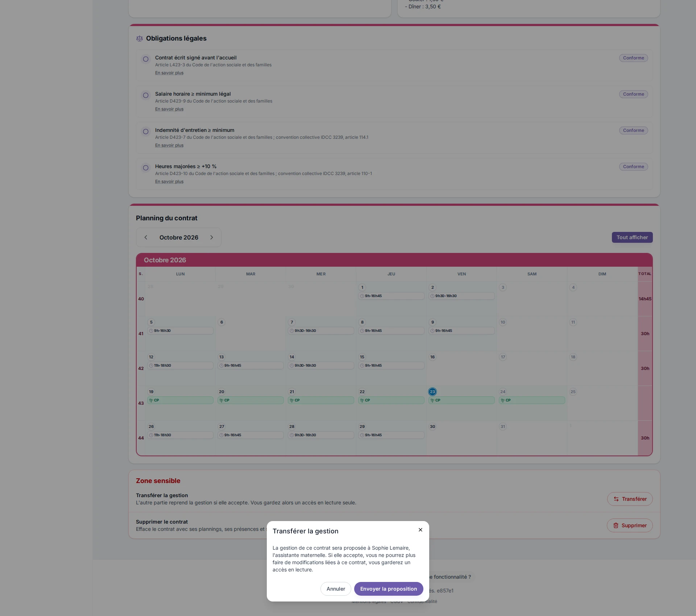This screenshot has width=696, height=616.
Task: Open En savoir plus under Indemnité d'entretien
Action: (x=169, y=145)
